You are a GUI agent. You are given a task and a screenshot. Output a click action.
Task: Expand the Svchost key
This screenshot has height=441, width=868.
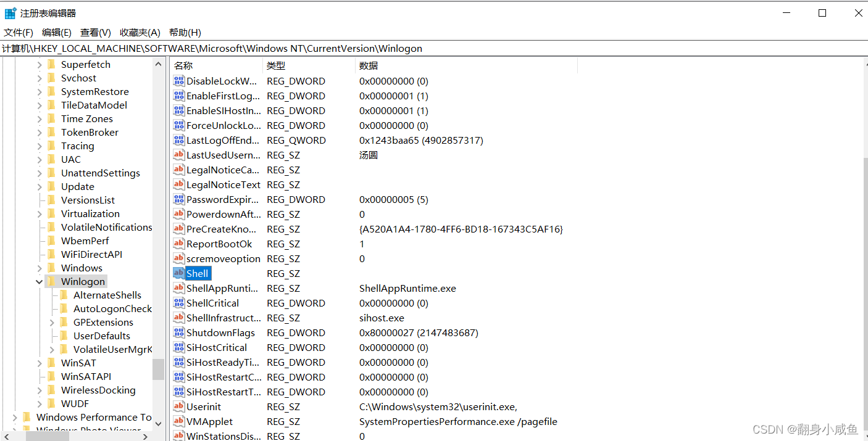pyautogui.click(x=40, y=78)
